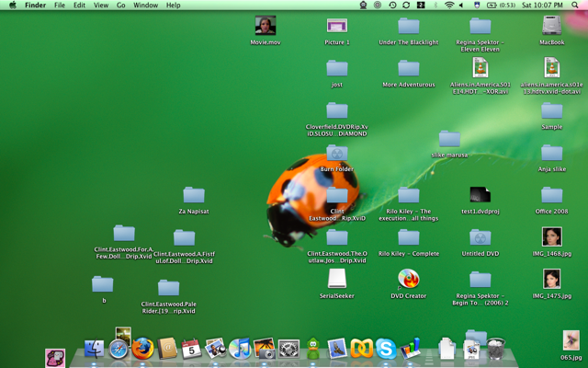Image resolution: width=588 pixels, height=368 pixels.
Task: Select the Sample folder
Action: (x=551, y=110)
